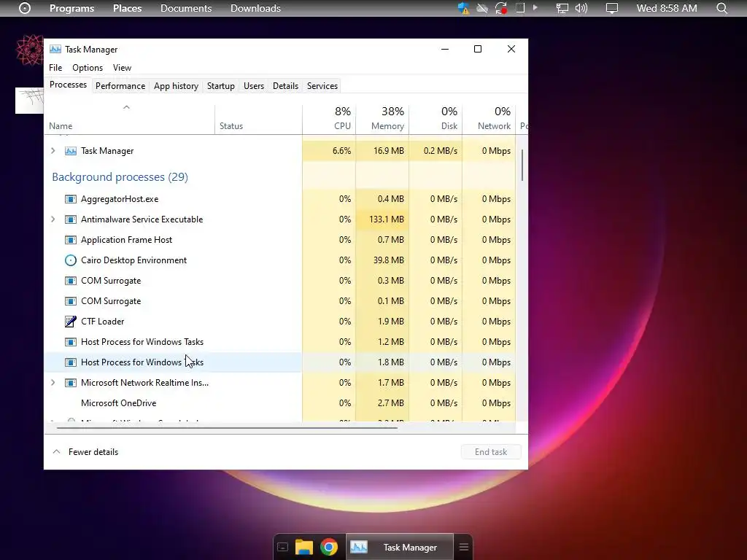Open the action center notification icon
The width and height of the screenshot is (747, 560).
[x=612, y=8]
